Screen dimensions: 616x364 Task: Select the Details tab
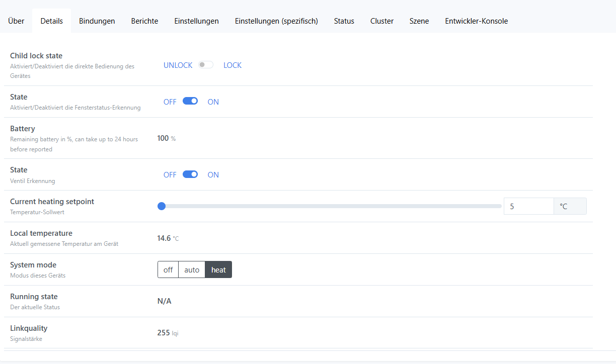[x=52, y=21]
